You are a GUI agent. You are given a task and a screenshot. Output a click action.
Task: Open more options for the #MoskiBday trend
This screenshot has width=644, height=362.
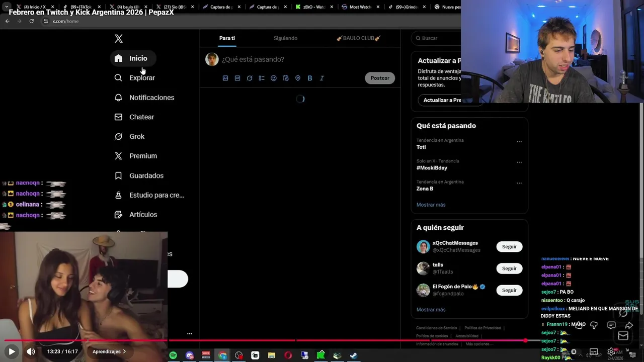[x=519, y=162]
